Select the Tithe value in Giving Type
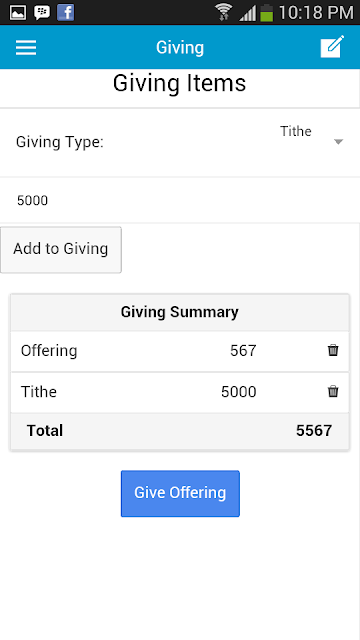The width and height of the screenshot is (360, 640). pos(296,131)
